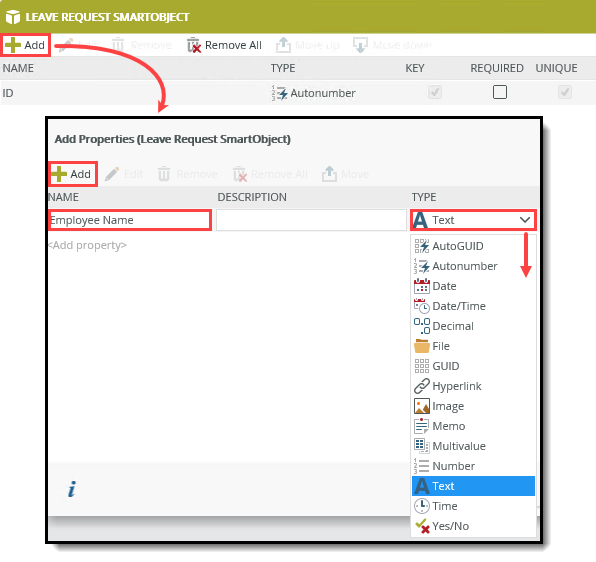Open the Text type dropdown
Image resolution: width=596 pixels, height=562 pixels.
click(x=473, y=220)
